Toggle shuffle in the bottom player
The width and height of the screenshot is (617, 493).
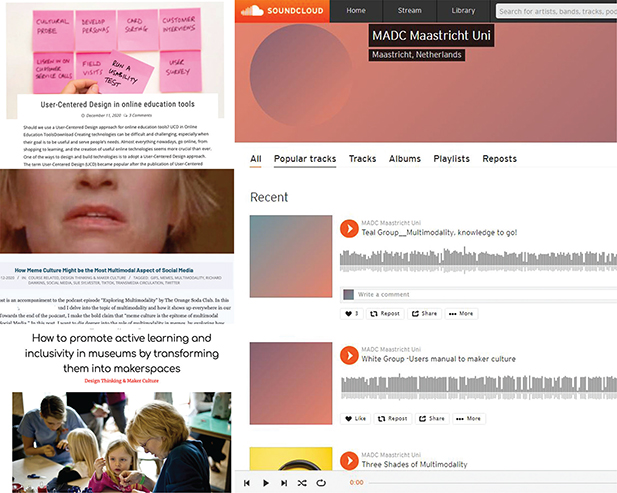[x=302, y=483]
